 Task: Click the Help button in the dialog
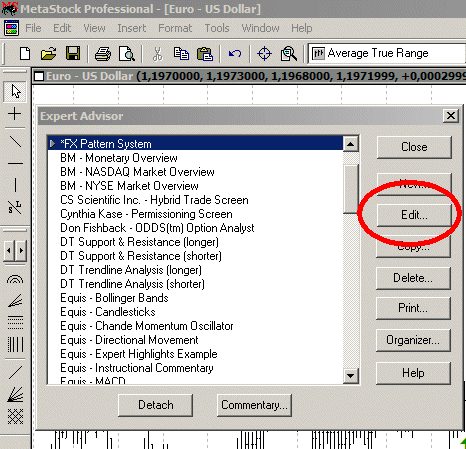[x=413, y=373]
